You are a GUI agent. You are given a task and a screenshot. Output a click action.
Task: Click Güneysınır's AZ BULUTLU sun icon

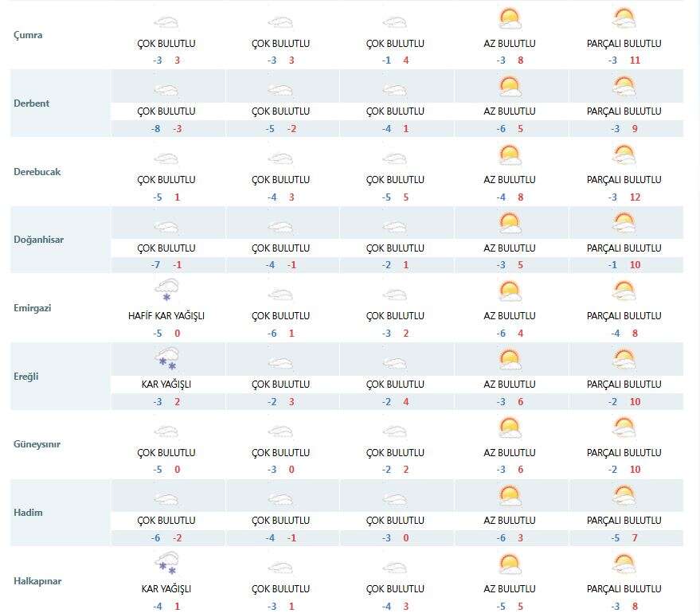point(509,428)
